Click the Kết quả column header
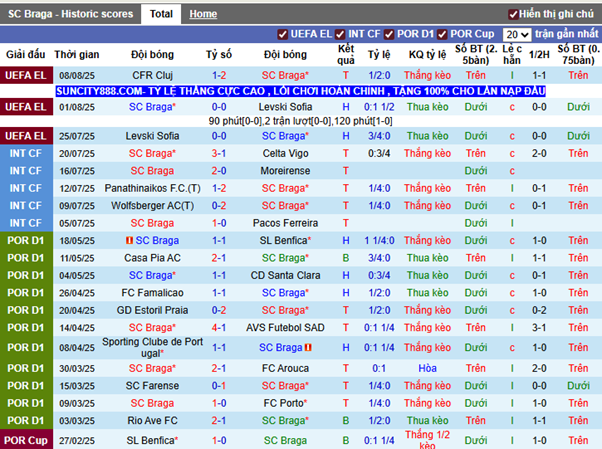 click(x=346, y=55)
